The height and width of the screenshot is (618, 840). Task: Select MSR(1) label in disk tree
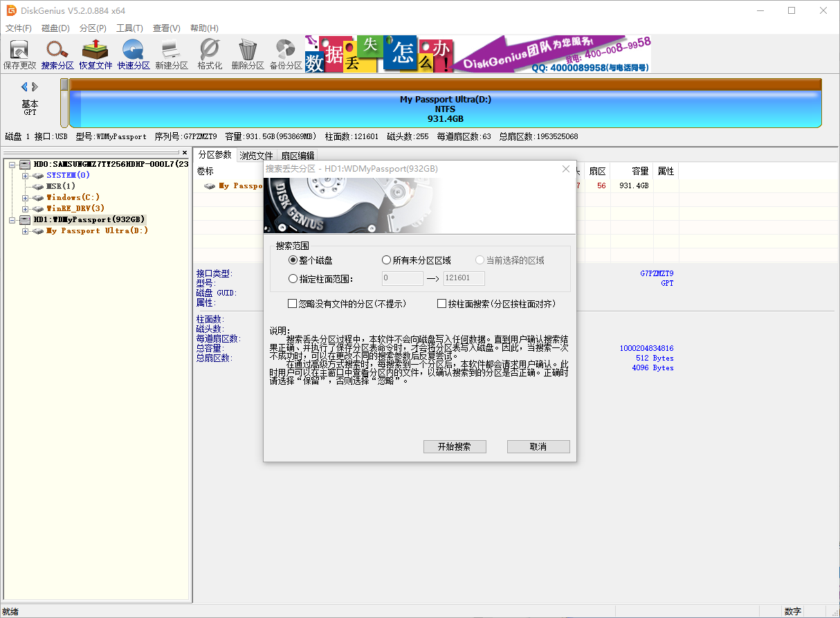click(61, 186)
